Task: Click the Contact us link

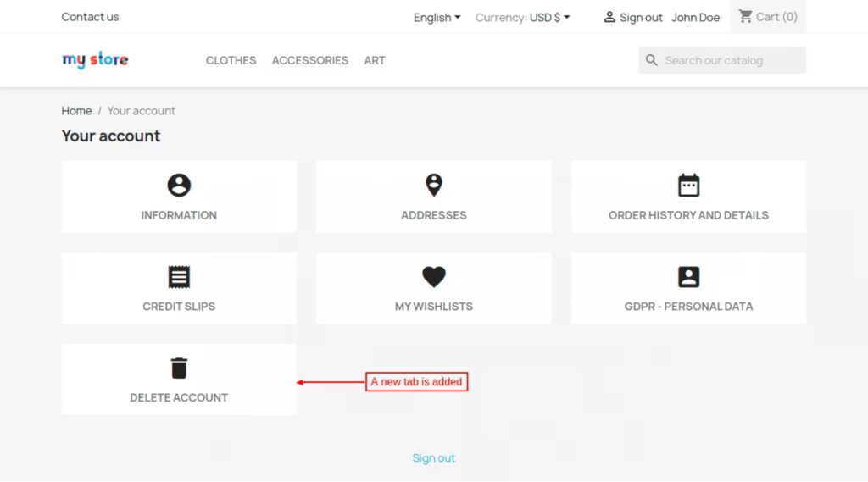Action: point(90,17)
